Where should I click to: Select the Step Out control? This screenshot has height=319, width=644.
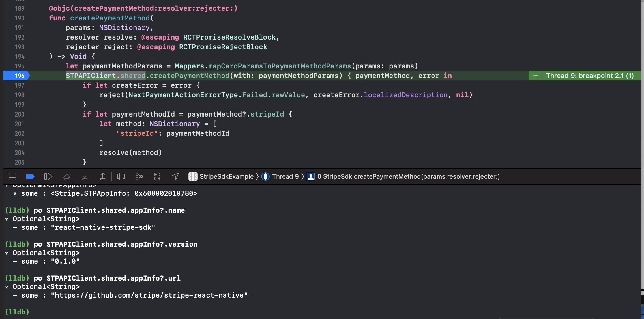coord(103,176)
